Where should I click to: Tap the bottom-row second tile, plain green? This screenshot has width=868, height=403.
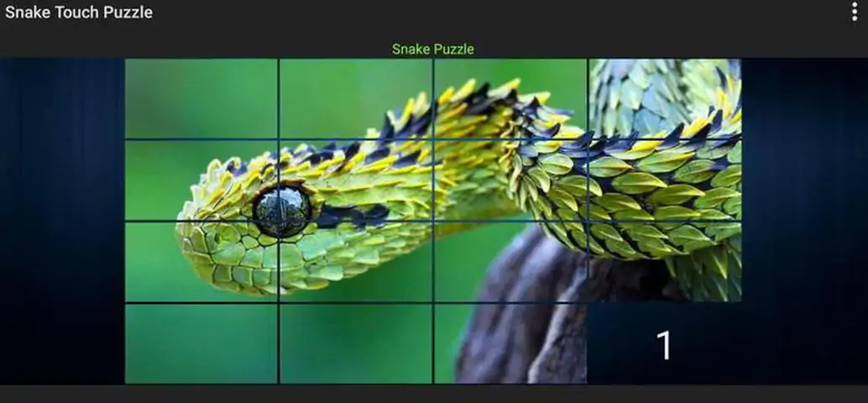[355, 343]
